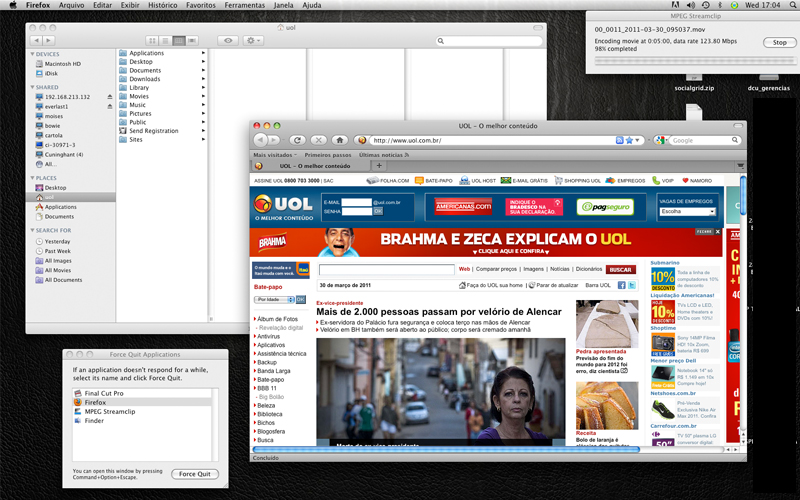Screen dimensions: 800x500
Task: Open Bate-papo Por idade dropdown
Action: tap(274, 299)
